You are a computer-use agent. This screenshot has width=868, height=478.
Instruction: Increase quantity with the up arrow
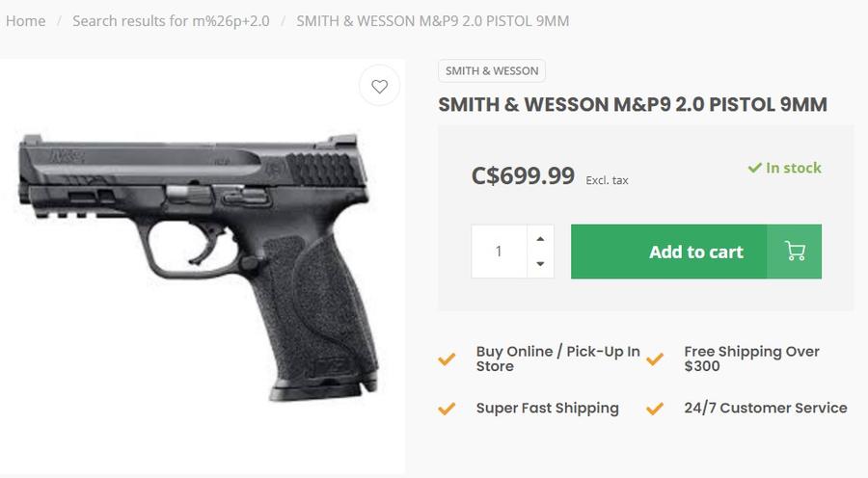point(540,239)
